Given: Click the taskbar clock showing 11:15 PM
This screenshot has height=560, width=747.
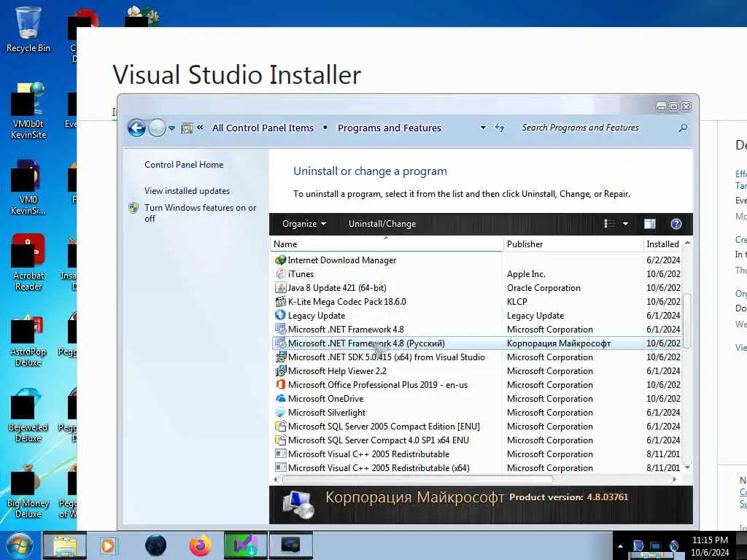Looking at the screenshot, I should [x=710, y=546].
